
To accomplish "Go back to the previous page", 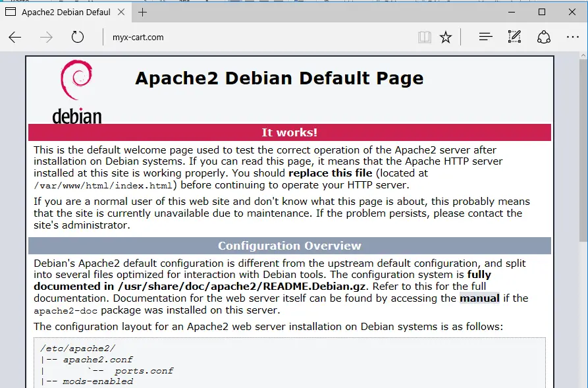I will pos(15,37).
